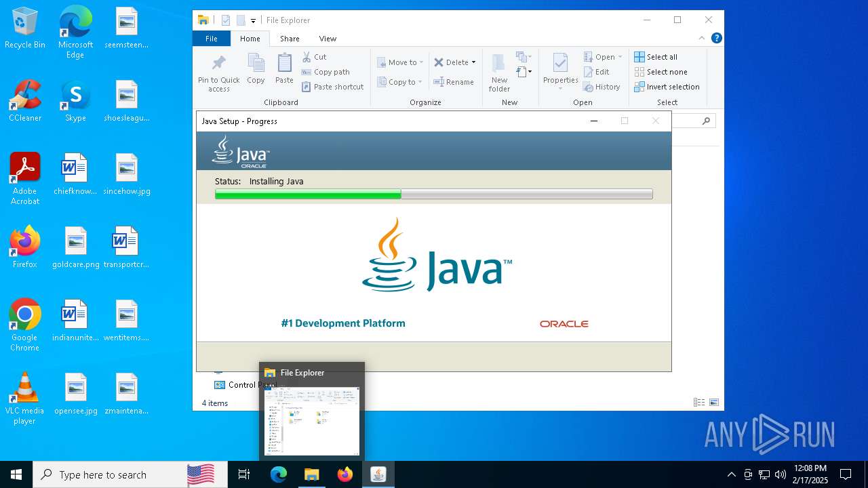Select indianunite Word document on desktop
The width and height of the screenshot is (868, 488).
pyautogui.click(x=75, y=321)
